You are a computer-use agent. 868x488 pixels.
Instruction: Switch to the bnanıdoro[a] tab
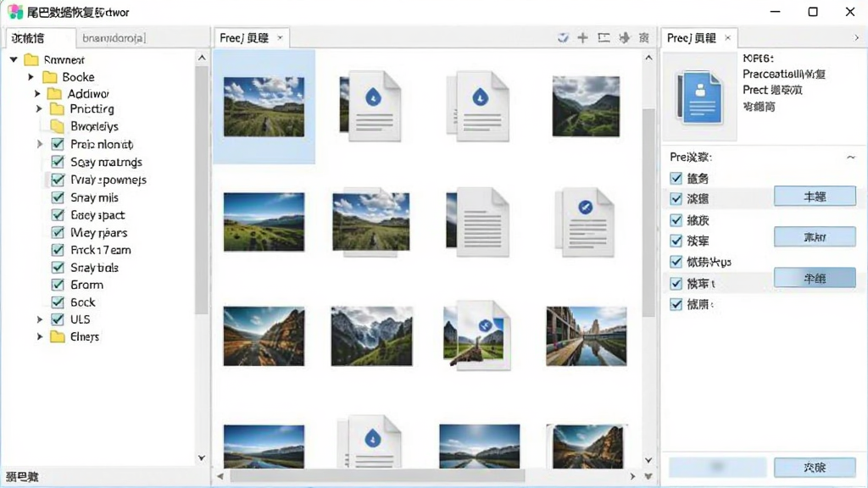point(114,38)
